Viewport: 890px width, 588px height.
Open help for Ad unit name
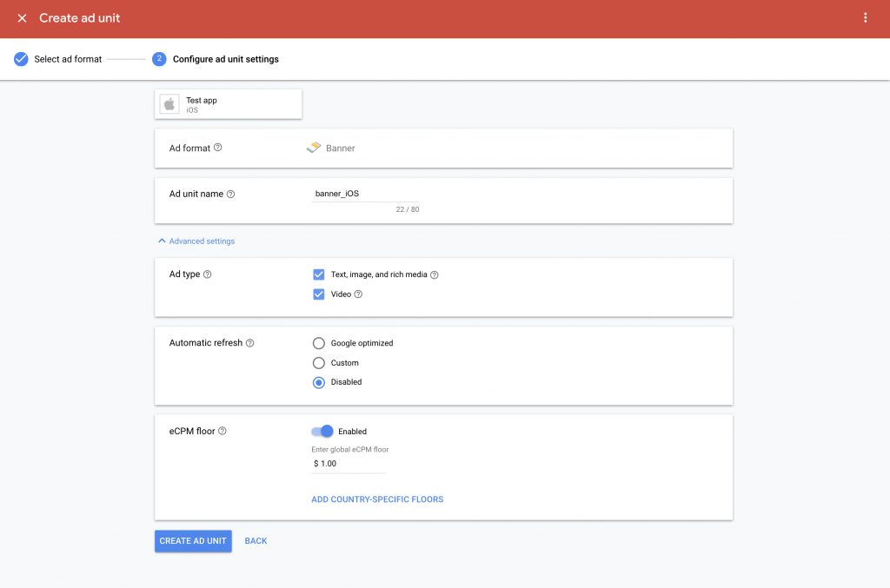click(x=229, y=193)
